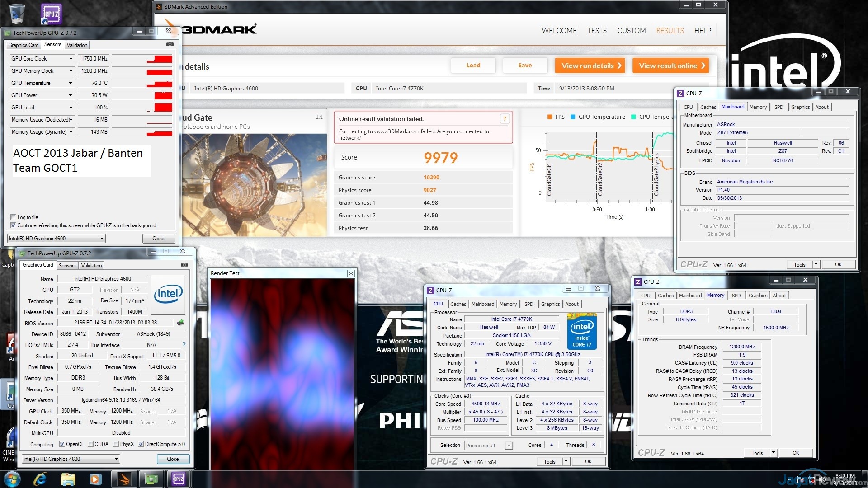Click the Windows Start orb
This screenshot has height=488, width=868.
[x=12, y=479]
